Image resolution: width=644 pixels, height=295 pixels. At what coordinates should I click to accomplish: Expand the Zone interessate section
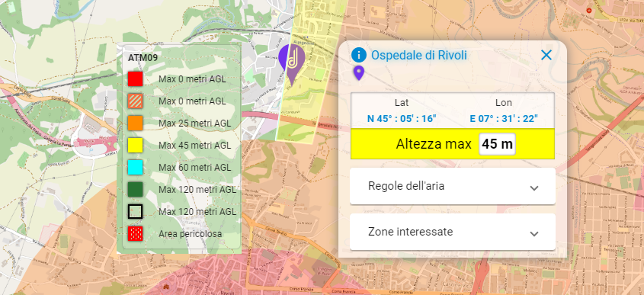coord(452,232)
